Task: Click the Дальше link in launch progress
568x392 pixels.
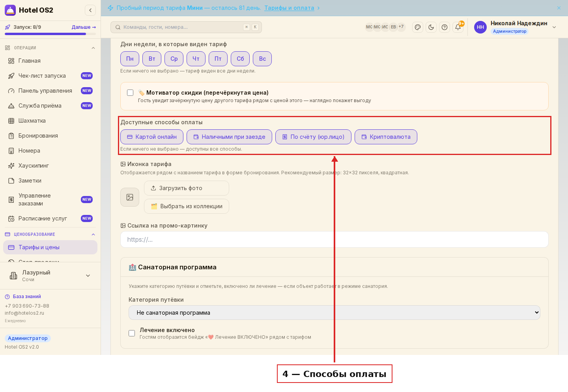Action: 84,27
